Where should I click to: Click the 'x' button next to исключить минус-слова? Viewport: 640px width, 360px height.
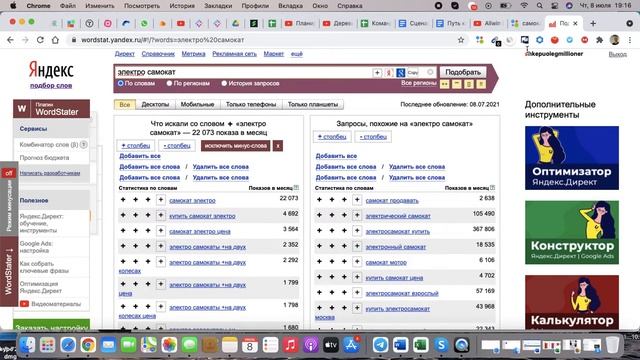tap(278, 146)
